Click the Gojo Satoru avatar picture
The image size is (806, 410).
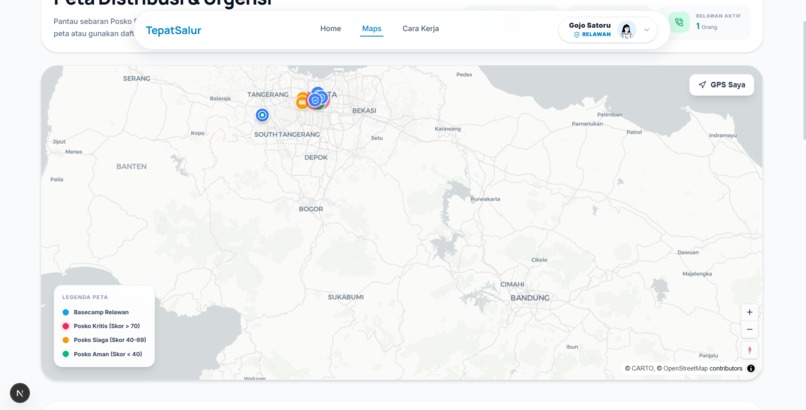(x=627, y=30)
